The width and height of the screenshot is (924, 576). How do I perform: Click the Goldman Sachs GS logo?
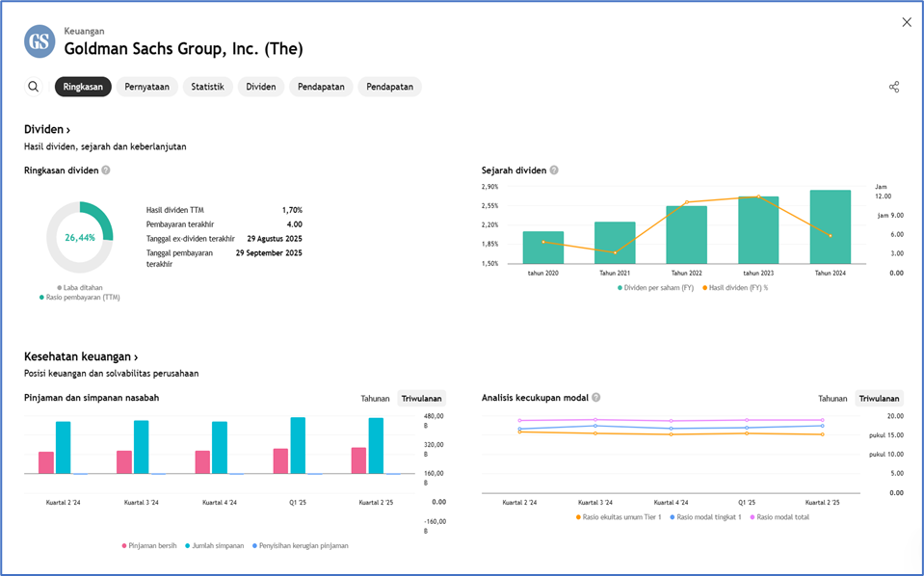pyautogui.click(x=40, y=41)
